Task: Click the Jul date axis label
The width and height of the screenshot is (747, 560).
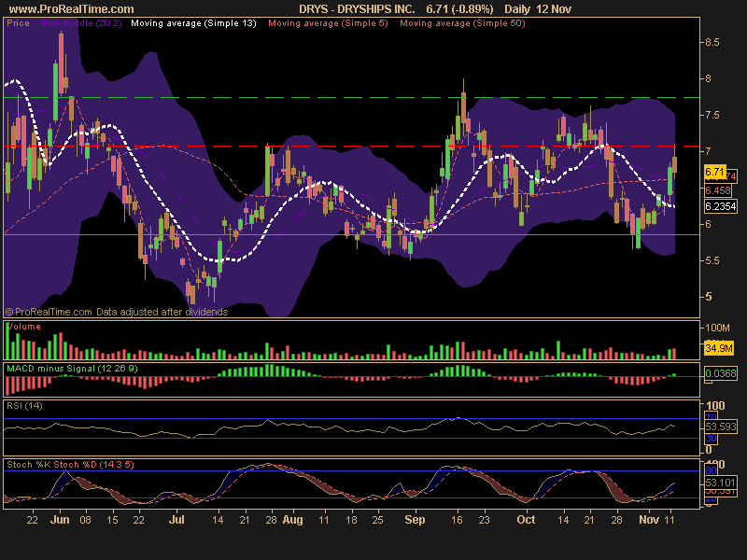Action: tap(176, 520)
